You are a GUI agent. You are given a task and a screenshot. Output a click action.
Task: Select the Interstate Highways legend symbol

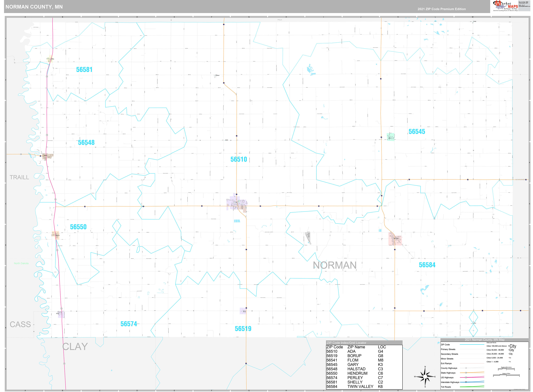point(466,382)
